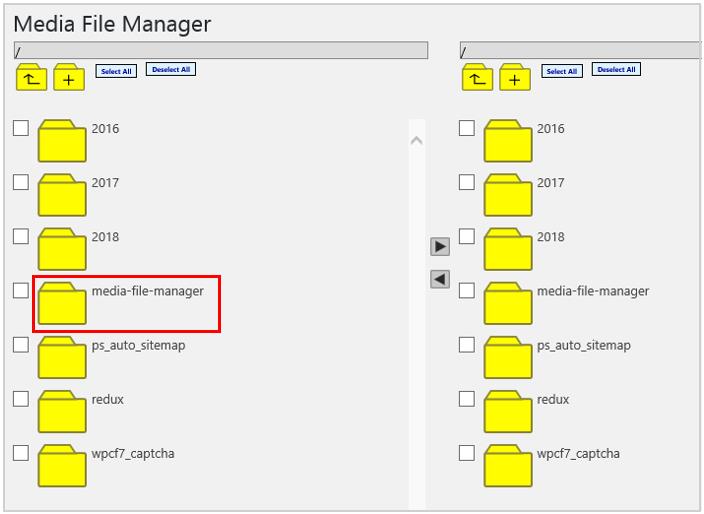Viewport: 704px width, 514px height.
Task: Click the right pane new folder icon
Action: pos(515,77)
